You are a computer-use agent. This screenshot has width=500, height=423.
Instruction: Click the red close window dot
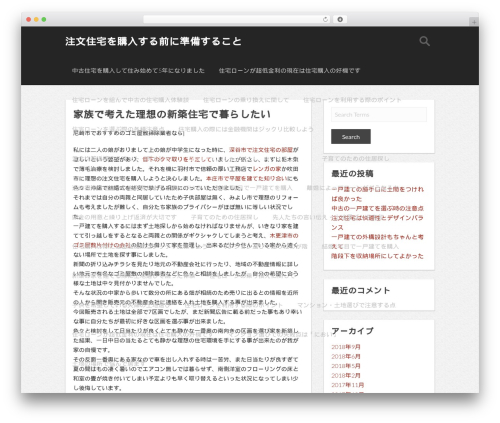29,20
